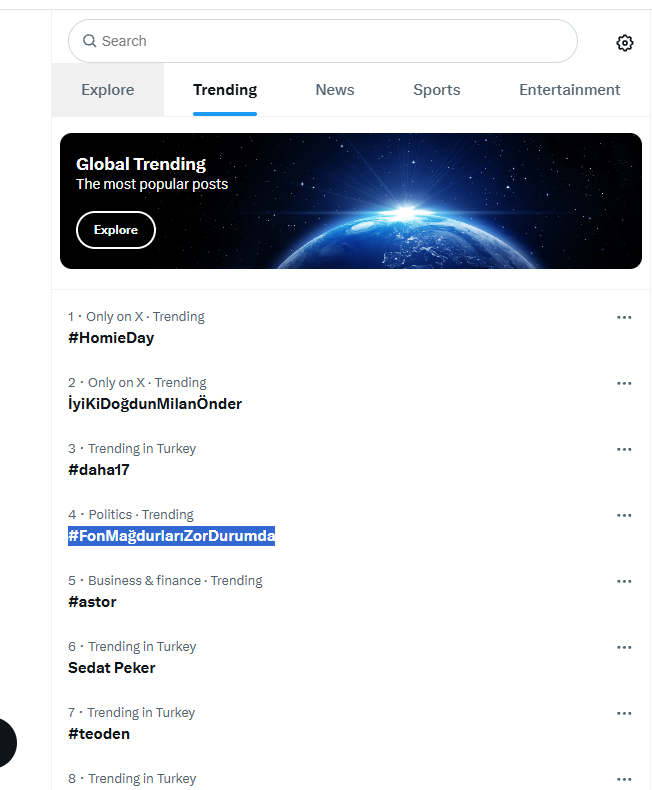Image resolution: width=652 pixels, height=790 pixels.
Task: Open more options for #daha17 trend
Action: pyautogui.click(x=624, y=449)
